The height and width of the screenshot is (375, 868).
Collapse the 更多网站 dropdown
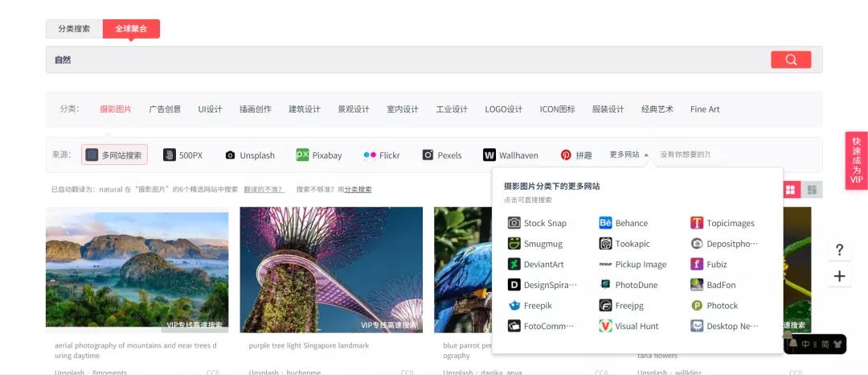pos(628,155)
